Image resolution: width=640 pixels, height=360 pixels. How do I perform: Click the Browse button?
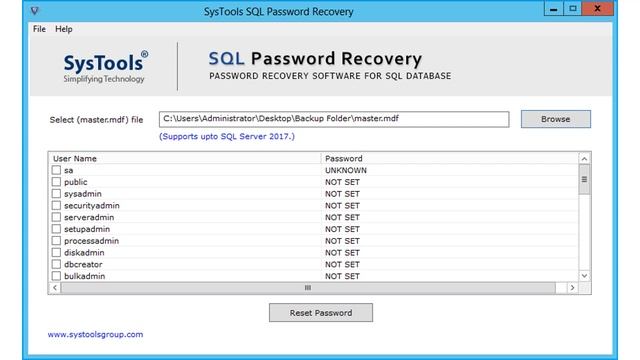[556, 119]
